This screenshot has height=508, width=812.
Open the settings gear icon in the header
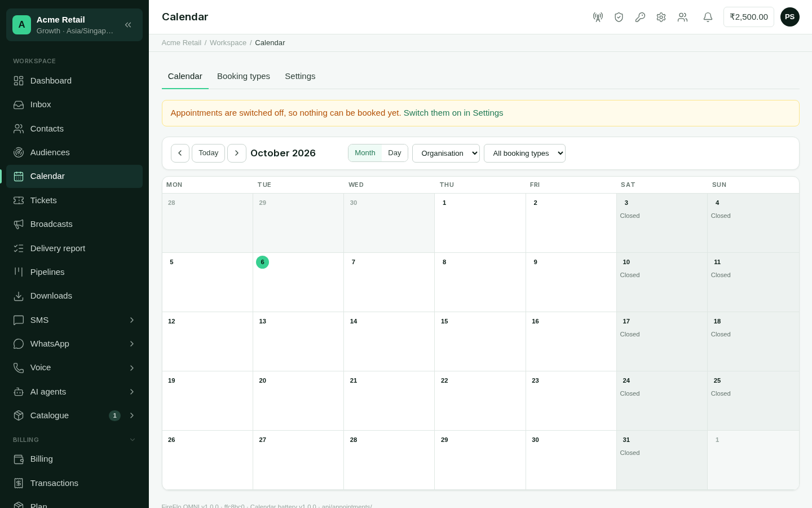(661, 17)
